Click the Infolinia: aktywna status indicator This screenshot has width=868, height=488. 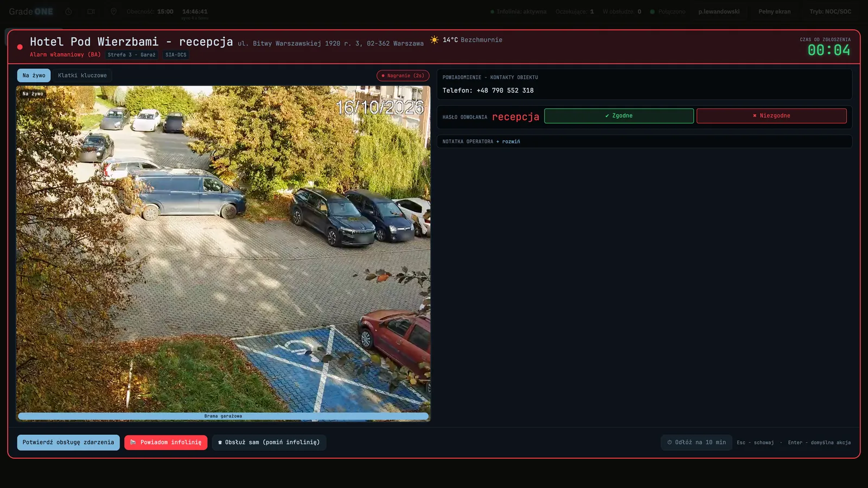519,11
